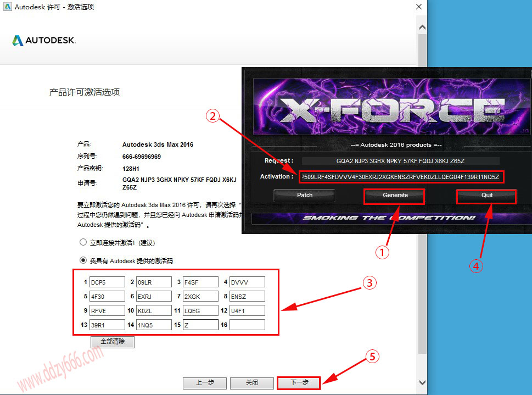Click the request code text starting GQA2 NJP3
This screenshot has width=532, height=395.
(x=179, y=183)
